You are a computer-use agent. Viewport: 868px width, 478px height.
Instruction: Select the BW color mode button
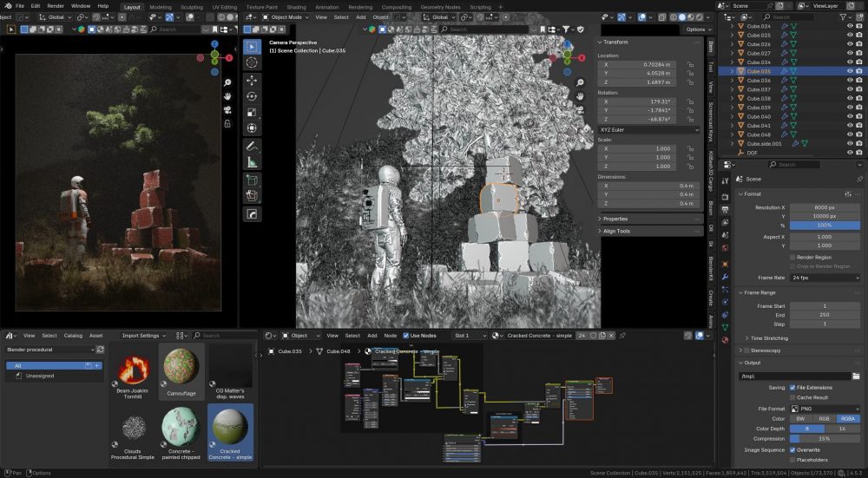[800, 419]
